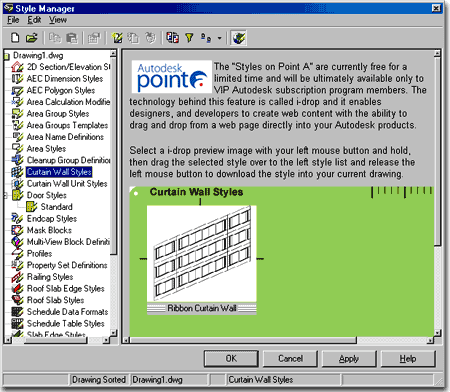Click the New Style icon with sparkle
450x392 pixels.
coord(117,38)
